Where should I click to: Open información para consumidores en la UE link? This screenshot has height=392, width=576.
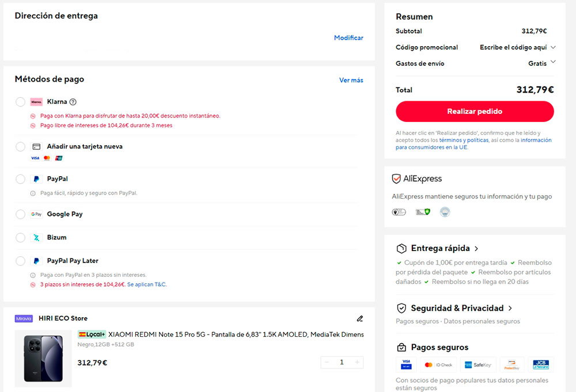pos(473,144)
